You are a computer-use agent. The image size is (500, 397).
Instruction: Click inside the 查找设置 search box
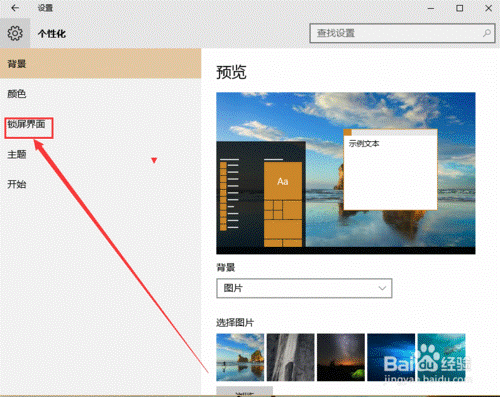pos(402,33)
